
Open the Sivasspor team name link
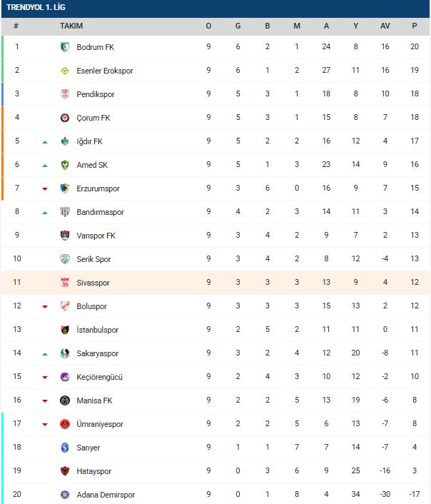point(94,283)
